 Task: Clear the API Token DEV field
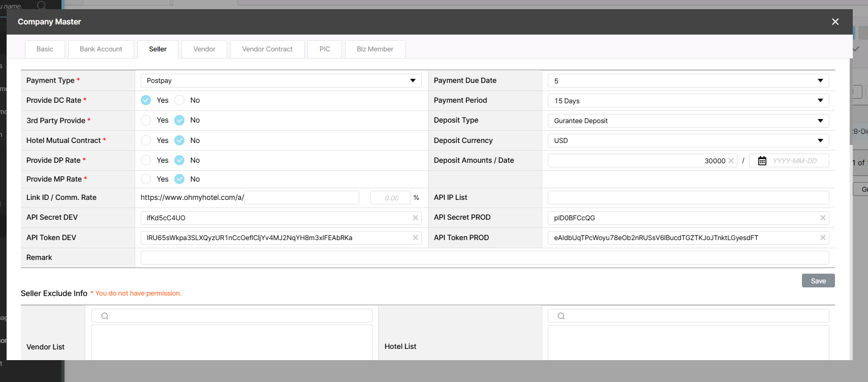coord(415,238)
